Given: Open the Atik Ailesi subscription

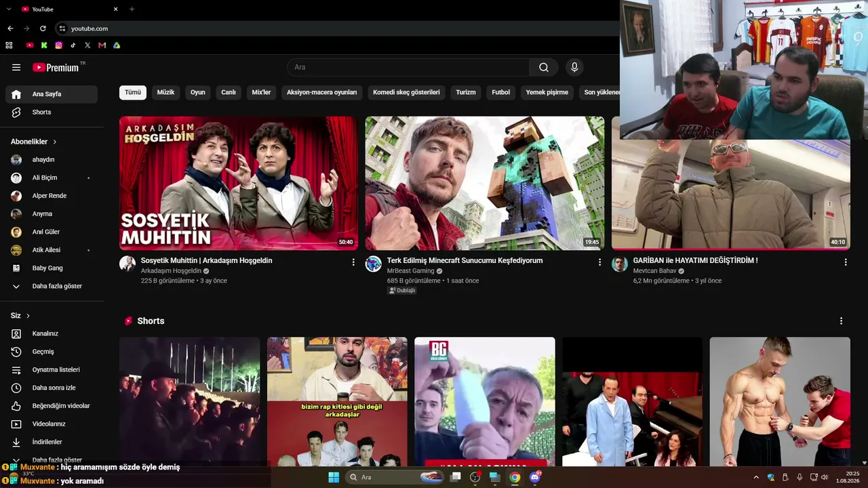Looking at the screenshot, I should [x=52, y=250].
